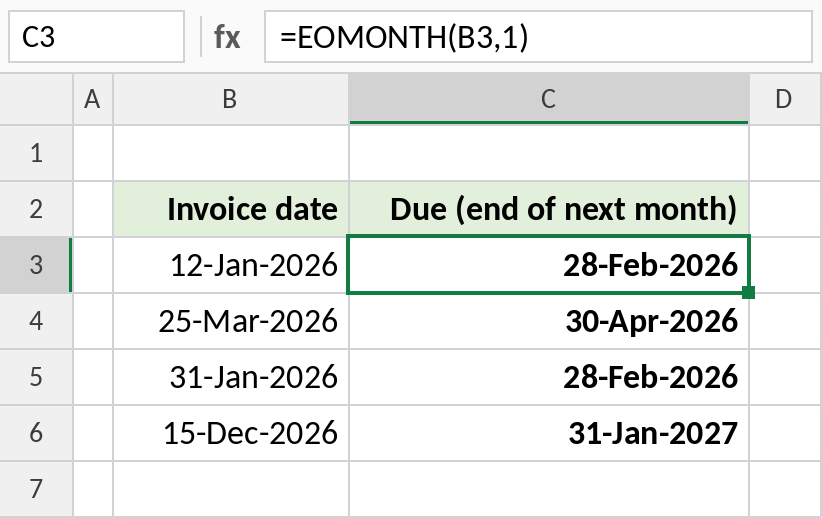Select row 1 header

coord(36,153)
